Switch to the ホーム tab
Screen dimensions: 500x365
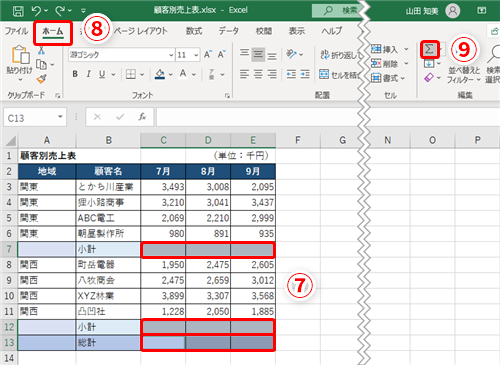(x=53, y=32)
